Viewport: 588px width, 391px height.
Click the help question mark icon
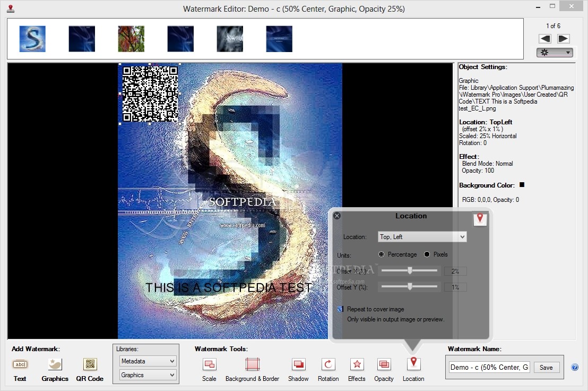point(575,368)
